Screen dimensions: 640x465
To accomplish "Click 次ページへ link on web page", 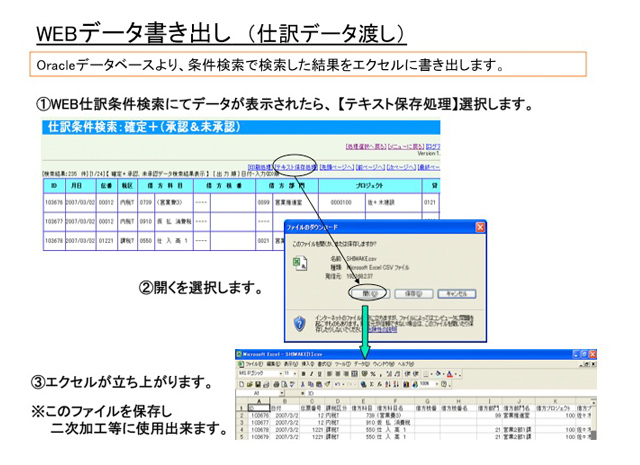I will [401, 167].
